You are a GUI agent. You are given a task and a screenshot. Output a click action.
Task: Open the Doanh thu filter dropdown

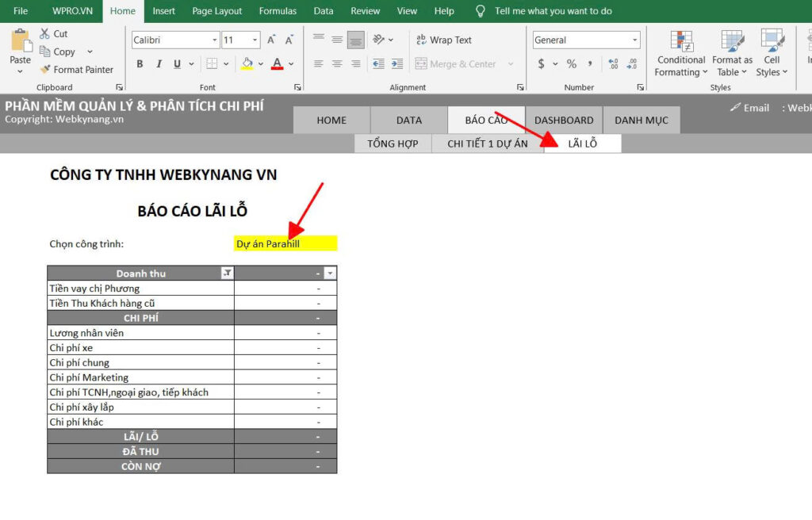pos(227,273)
